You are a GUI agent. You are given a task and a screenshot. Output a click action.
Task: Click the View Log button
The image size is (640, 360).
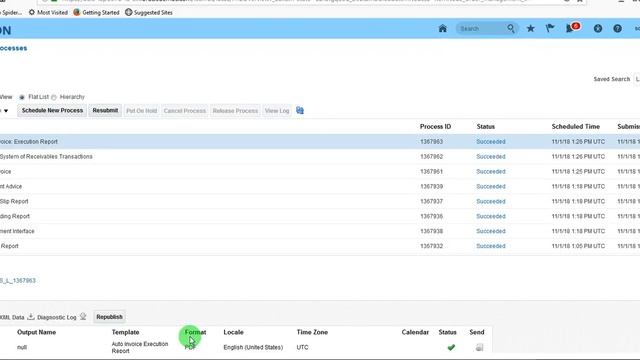(277, 111)
